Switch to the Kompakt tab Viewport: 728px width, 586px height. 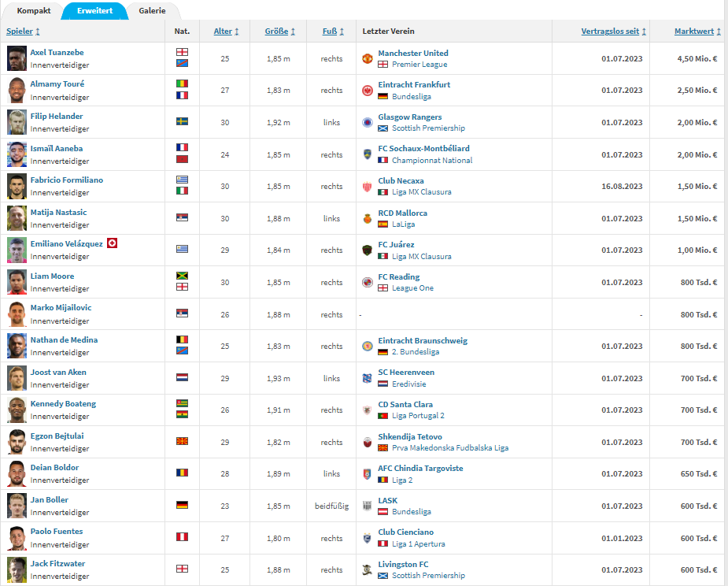pyautogui.click(x=34, y=11)
